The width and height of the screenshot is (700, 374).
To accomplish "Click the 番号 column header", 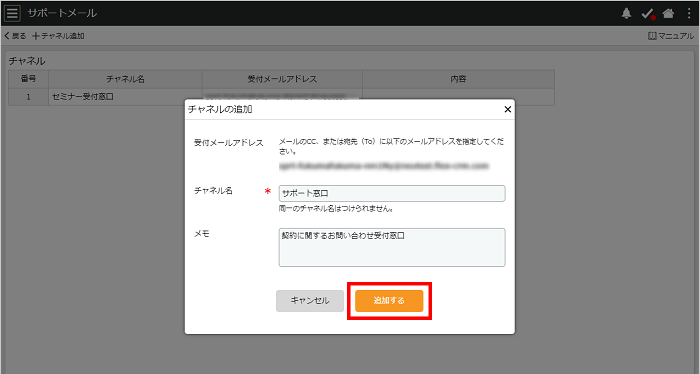I will (x=28, y=79).
